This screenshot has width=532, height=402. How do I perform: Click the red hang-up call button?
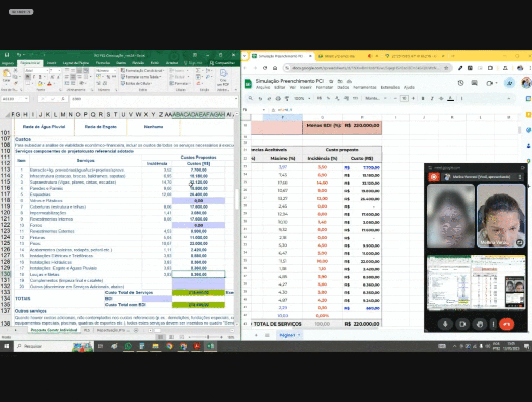(x=507, y=324)
